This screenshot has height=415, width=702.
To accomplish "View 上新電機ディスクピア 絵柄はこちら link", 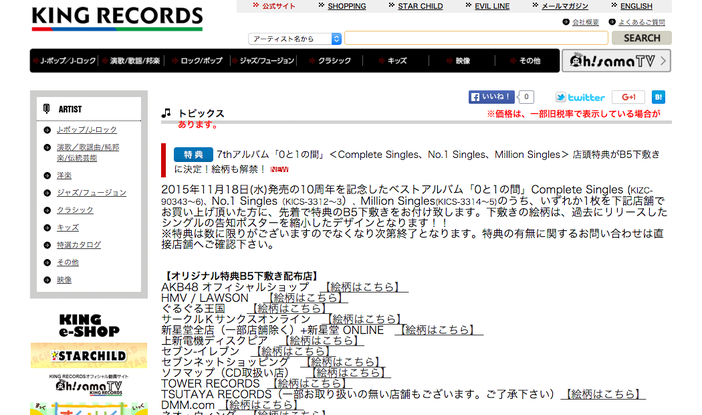I will [321, 341].
